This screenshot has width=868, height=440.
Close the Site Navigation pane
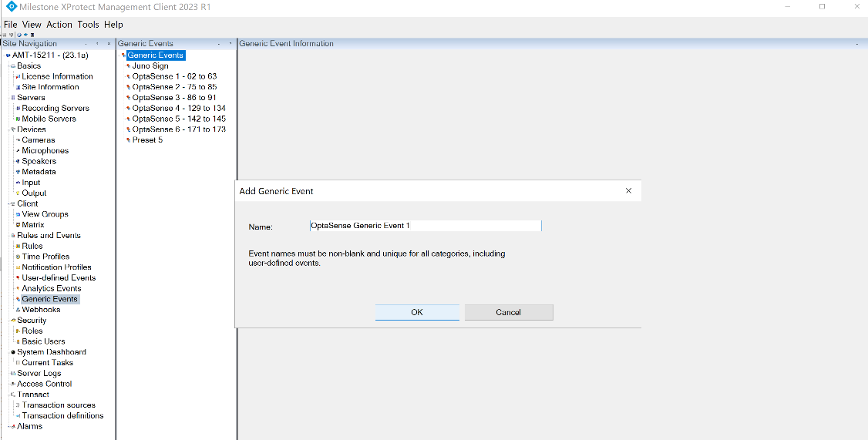click(109, 44)
